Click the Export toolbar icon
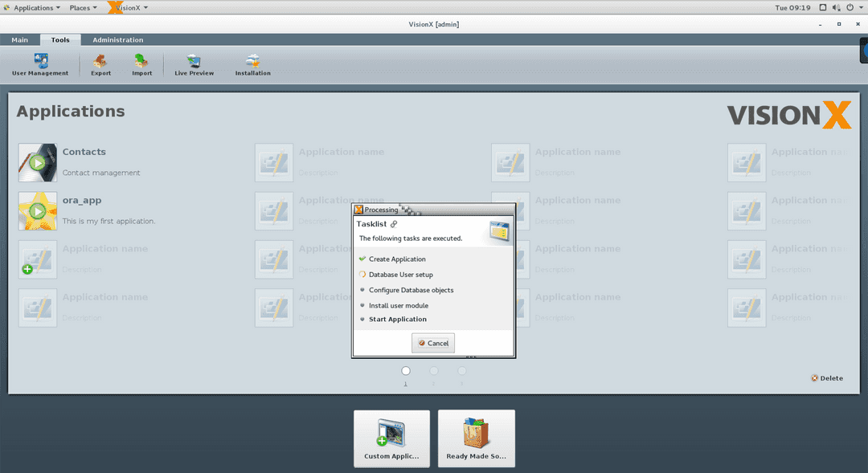The height and width of the screenshot is (473, 868). click(100, 64)
